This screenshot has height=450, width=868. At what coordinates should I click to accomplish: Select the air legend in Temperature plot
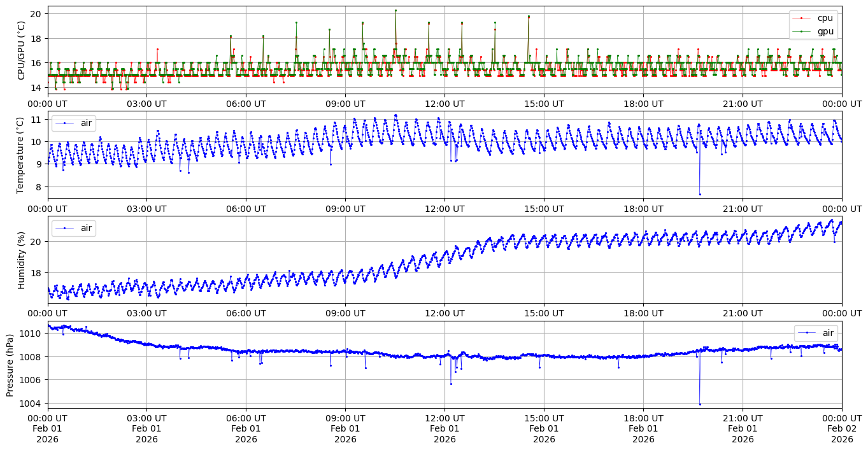[x=75, y=123]
